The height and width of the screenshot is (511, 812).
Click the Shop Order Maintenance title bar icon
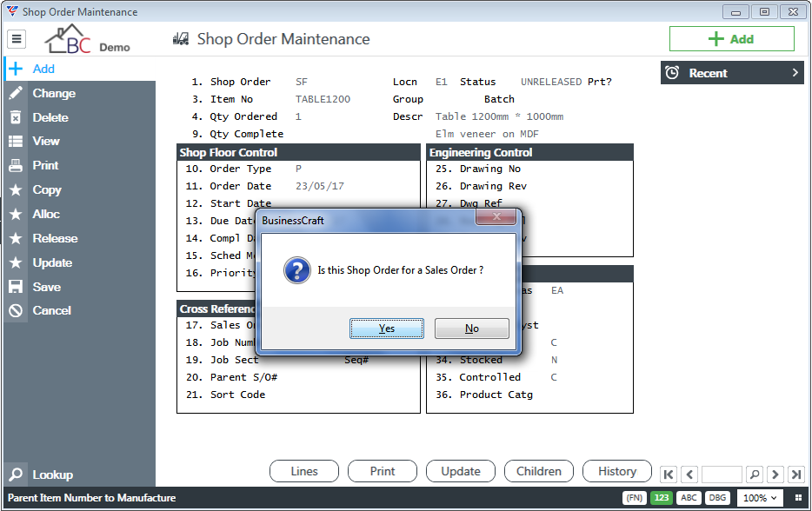[x=12, y=11]
